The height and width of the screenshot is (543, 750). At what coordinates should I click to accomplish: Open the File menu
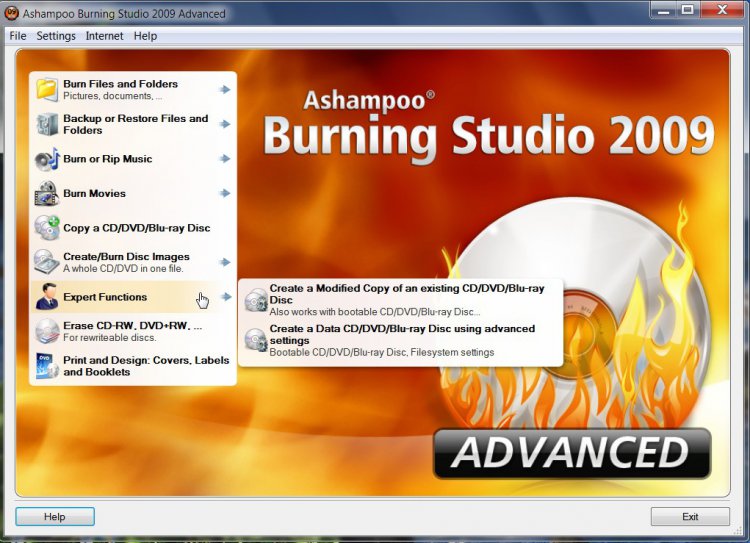pyautogui.click(x=18, y=36)
